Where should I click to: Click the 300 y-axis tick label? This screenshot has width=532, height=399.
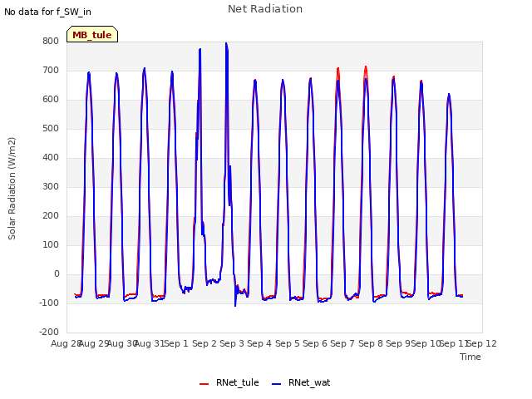pyautogui.click(x=51, y=186)
